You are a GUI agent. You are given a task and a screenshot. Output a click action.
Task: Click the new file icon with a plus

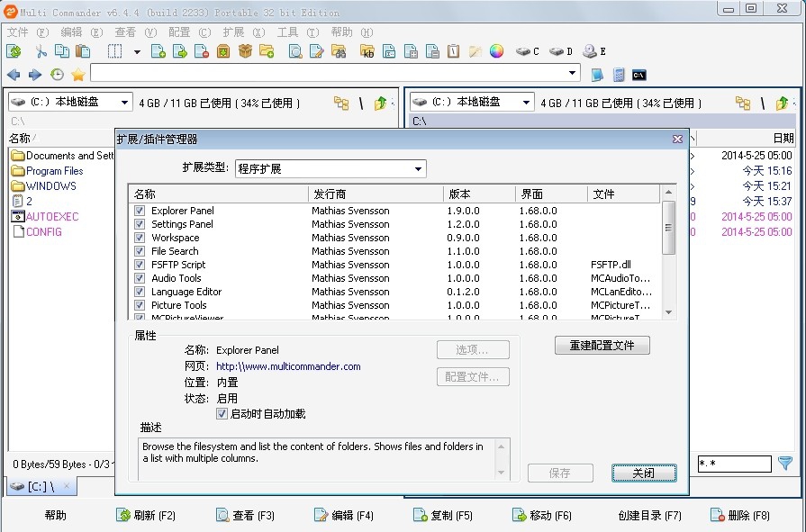(x=158, y=51)
